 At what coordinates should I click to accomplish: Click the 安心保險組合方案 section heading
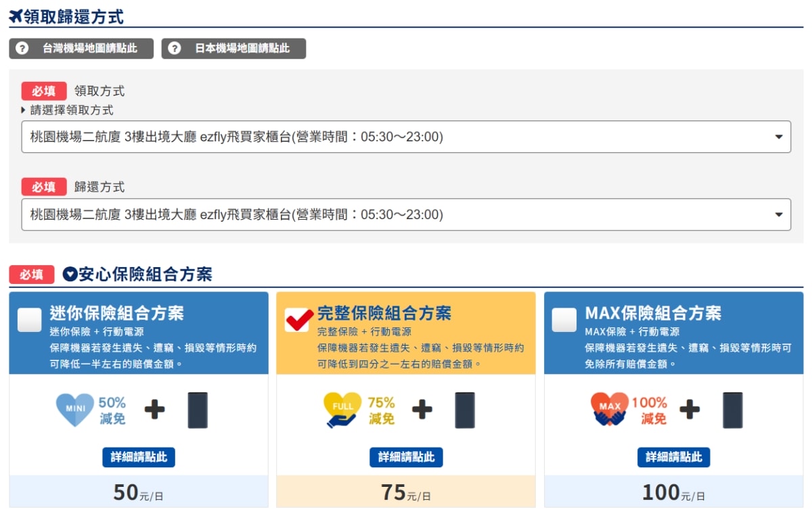[x=145, y=274]
